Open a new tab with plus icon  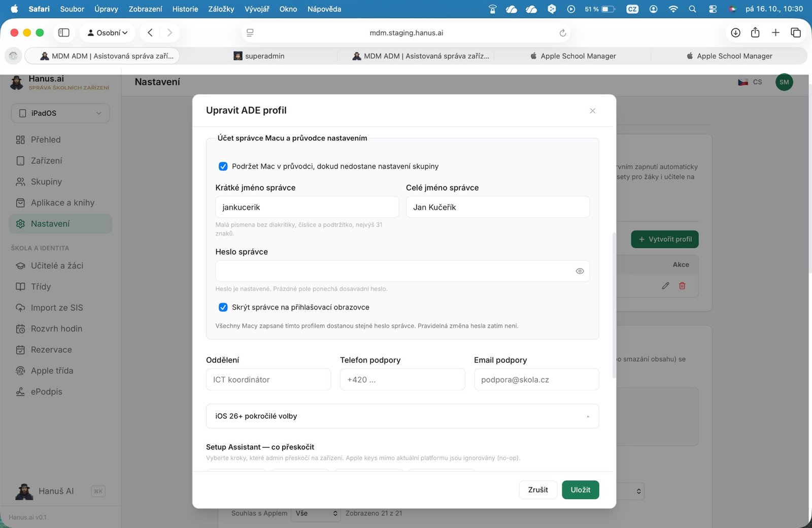click(x=775, y=33)
